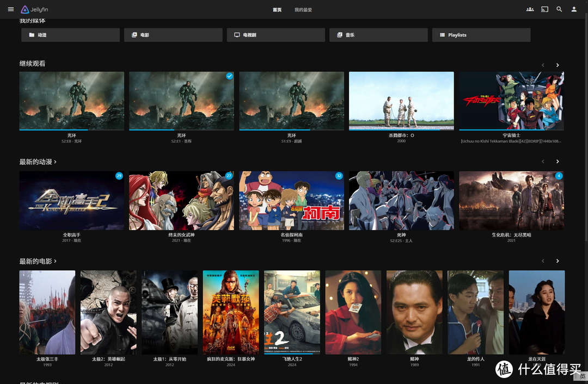The height and width of the screenshot is (384, 588).
Task: Resume 光环 S2:E1 圣所 thumbnail
Action: tap(181, 101)
